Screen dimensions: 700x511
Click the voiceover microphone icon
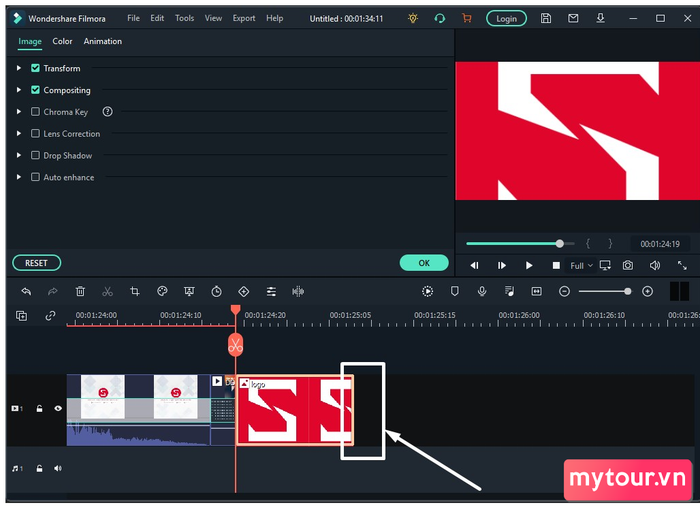click(x=482, y=292)
